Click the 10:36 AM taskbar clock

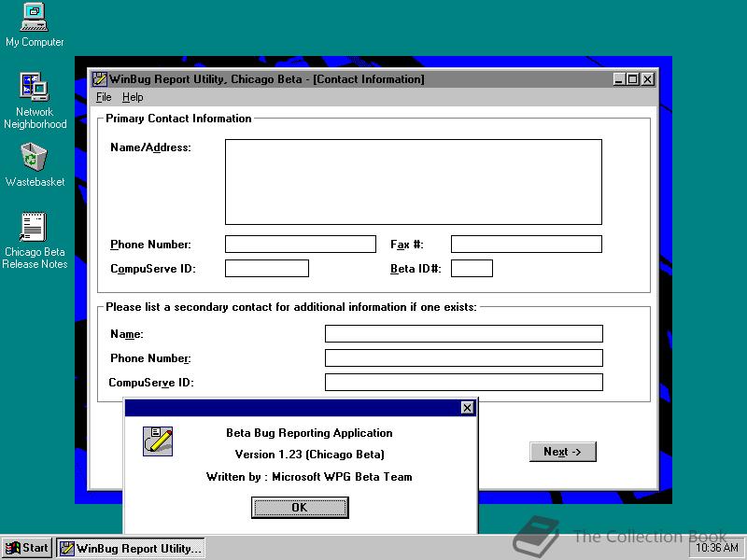coord(717,548)
